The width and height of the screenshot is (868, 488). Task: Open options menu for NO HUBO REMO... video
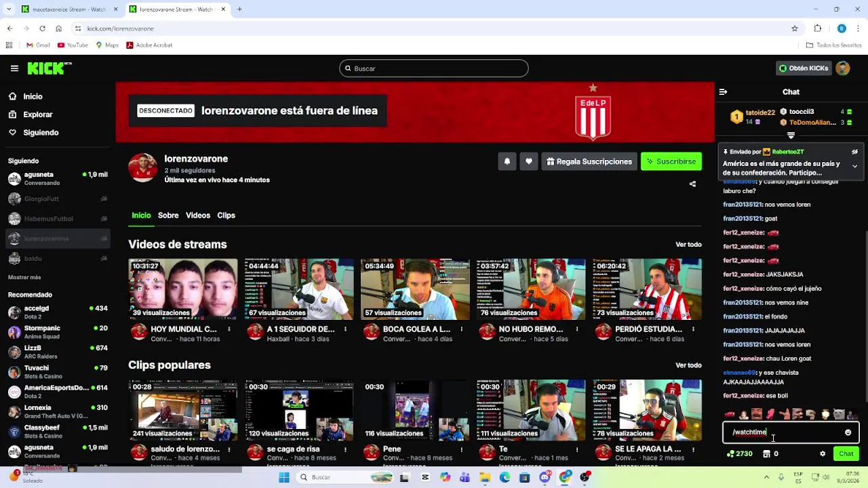point(577,329)
